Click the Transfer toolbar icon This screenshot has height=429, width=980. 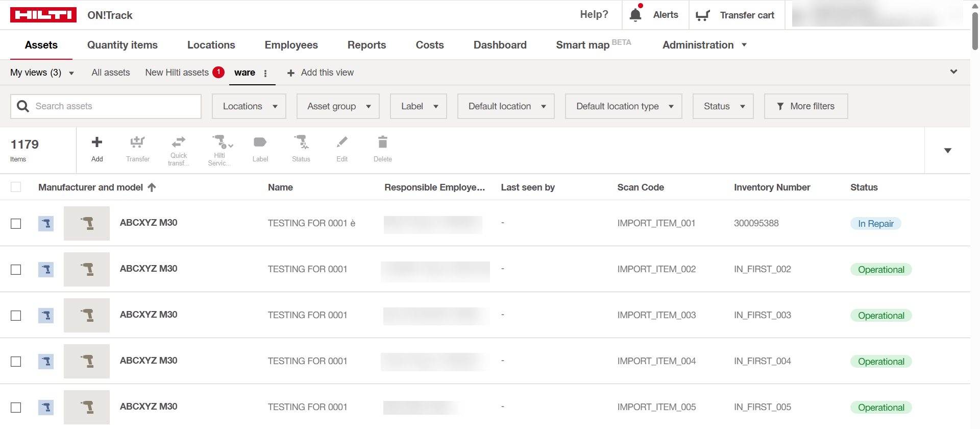137,142
